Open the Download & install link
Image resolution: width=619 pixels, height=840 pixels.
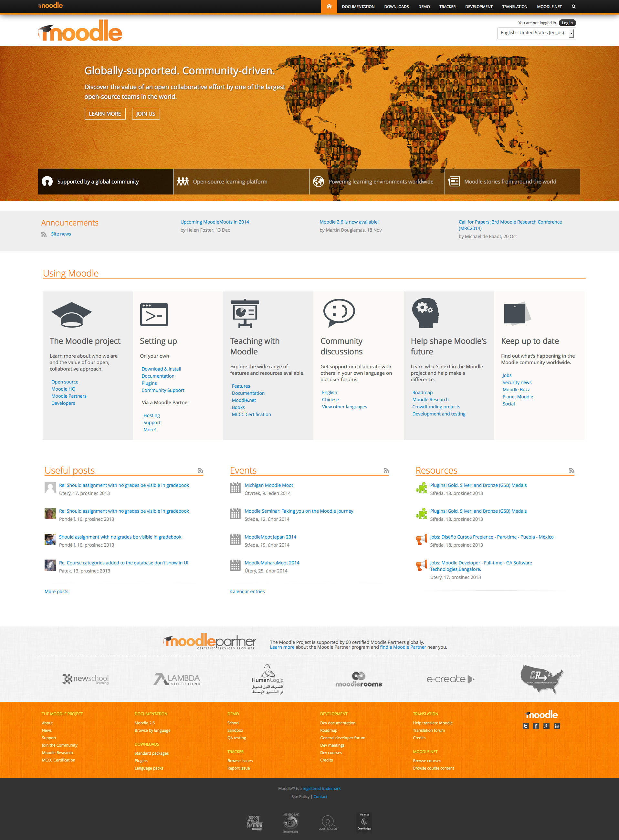point(161,369)
